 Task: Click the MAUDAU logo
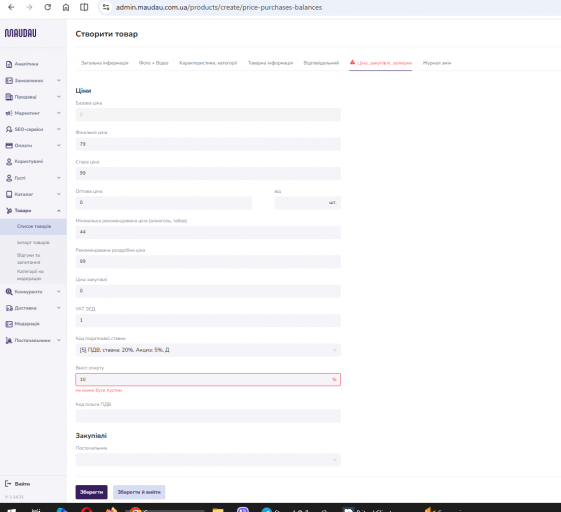point(20,33)
